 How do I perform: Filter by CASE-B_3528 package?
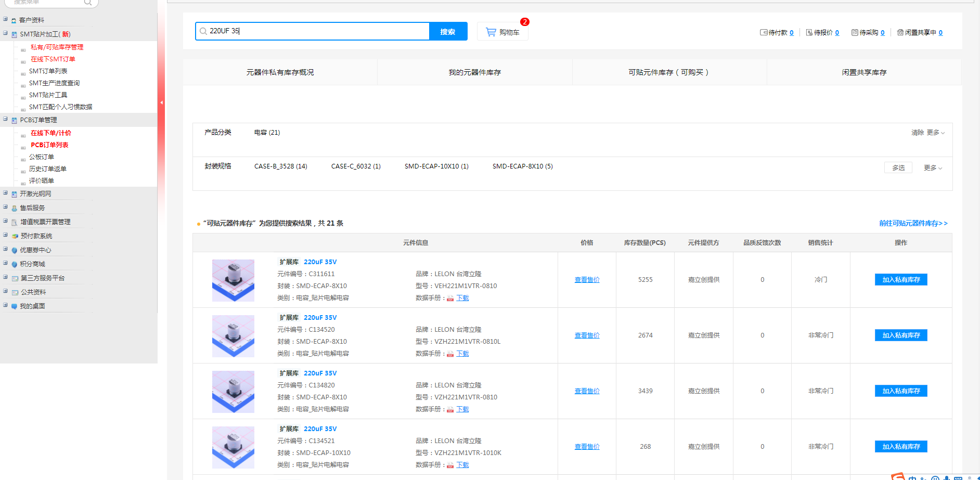[280, 166]
